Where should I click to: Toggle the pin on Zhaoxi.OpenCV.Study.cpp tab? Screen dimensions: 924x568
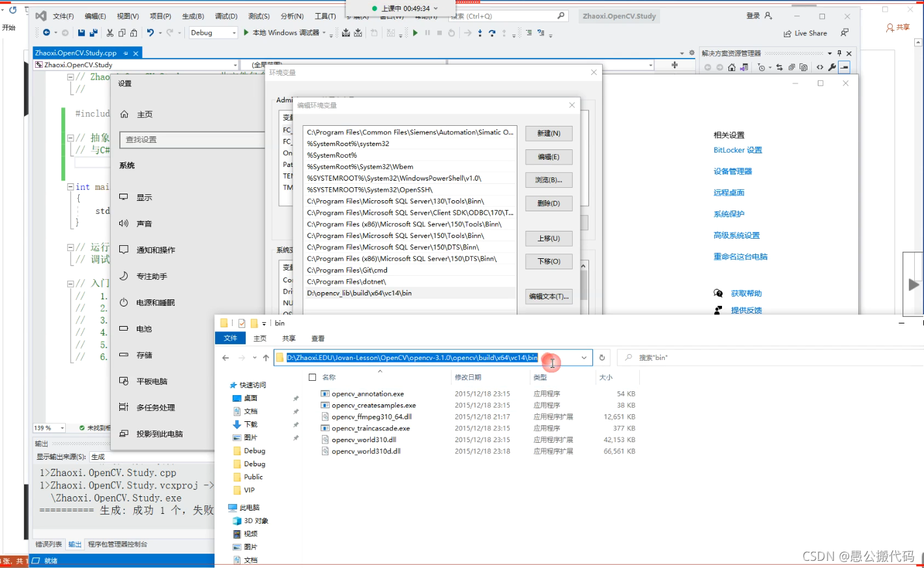(x=126, y=53)
